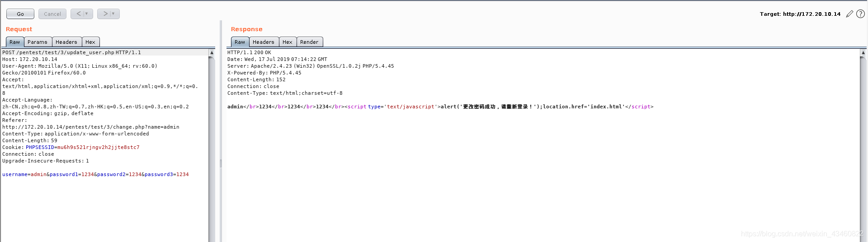Switch to the Response Headers tab
This screenshot has height=242, width=868.
click(x=264, y=42)
